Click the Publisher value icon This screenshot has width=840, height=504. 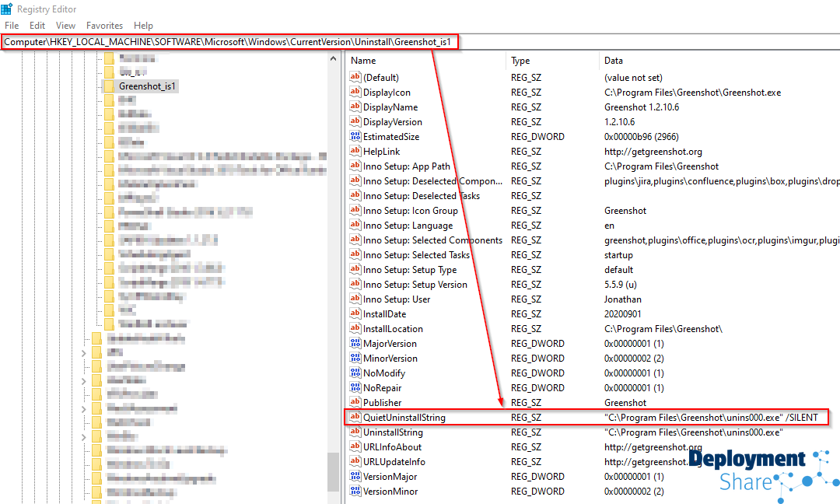[x=355, y=402]
